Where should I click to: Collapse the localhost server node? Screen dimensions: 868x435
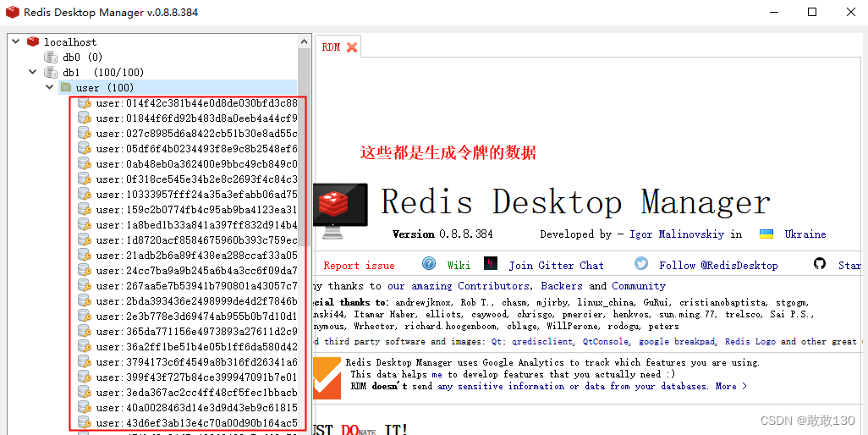click(x=15, y=41)
